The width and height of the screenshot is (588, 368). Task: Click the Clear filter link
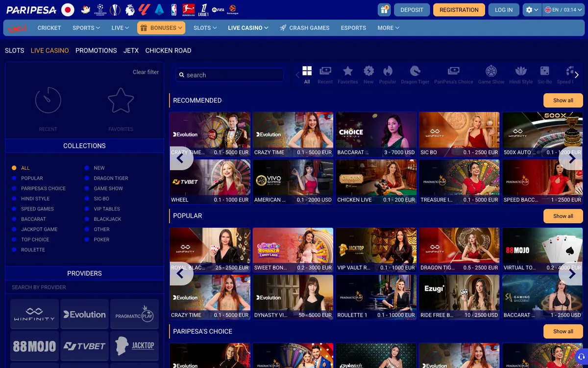point(146,72)
